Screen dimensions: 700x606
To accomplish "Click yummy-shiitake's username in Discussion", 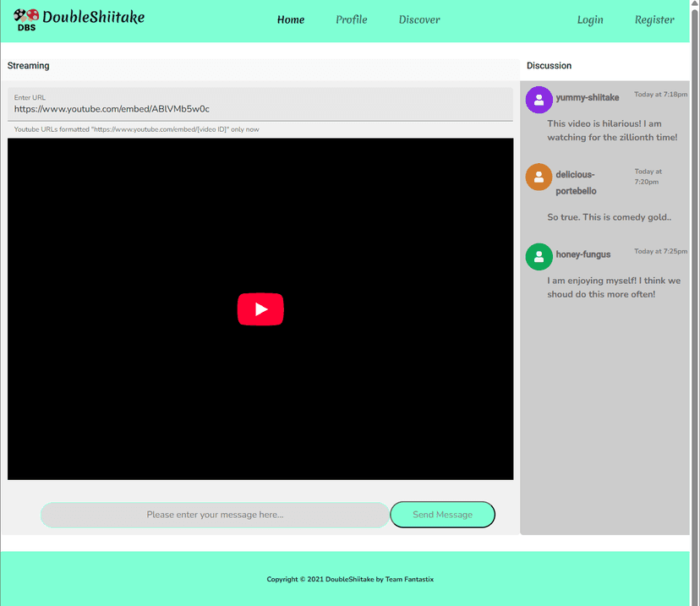I will [587, 97].
